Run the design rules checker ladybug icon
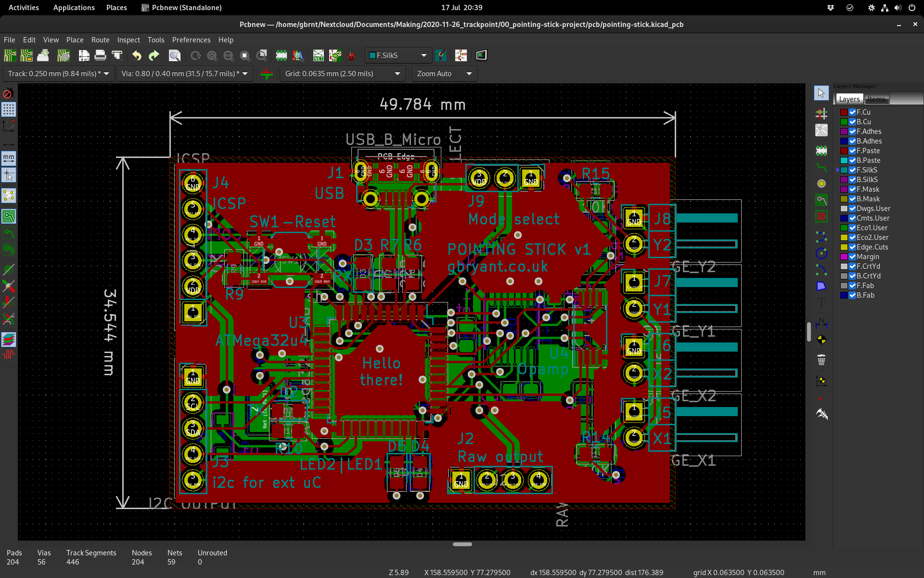Viewport: 924px width, 578px height. [352, 55]
